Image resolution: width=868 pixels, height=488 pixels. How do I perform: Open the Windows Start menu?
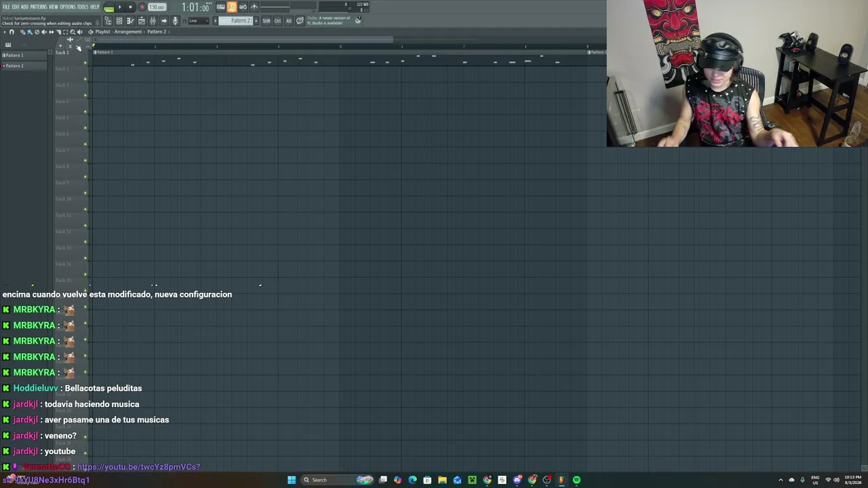[x=292, y=480]
